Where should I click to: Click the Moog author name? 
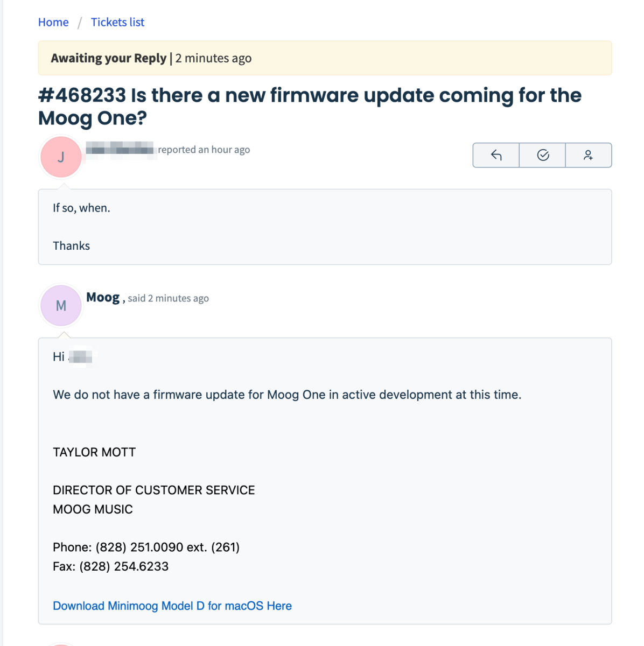(103, 297)
